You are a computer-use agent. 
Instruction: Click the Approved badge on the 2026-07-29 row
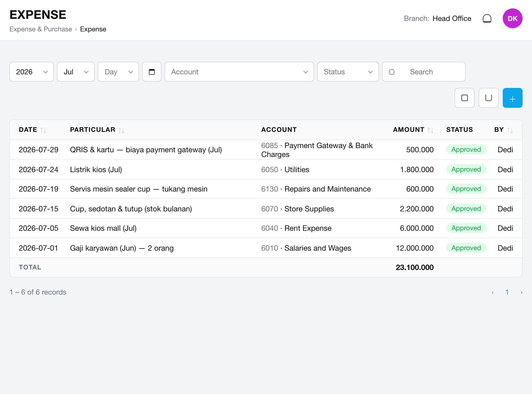[x=466, y=149]
